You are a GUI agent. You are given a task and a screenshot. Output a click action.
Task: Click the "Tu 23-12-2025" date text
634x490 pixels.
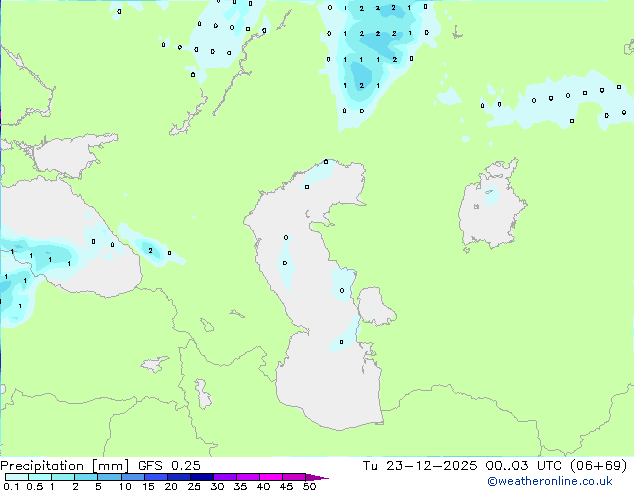click(x=420, y=466)
